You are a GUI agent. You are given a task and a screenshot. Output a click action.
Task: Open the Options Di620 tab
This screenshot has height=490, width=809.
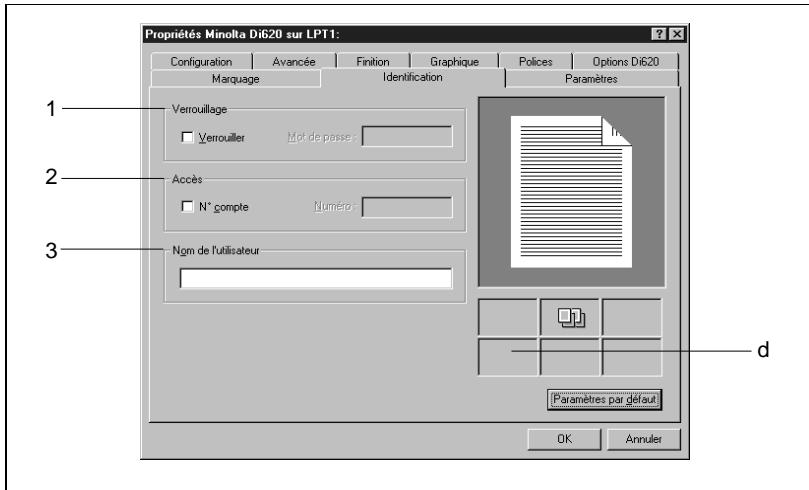625,61
